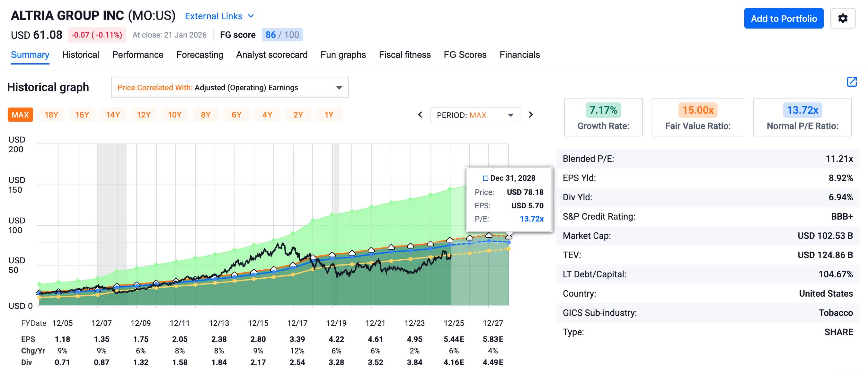Click FG score 86 / 100 badge
Image resolution: width=868 pixels, height=374 pixels.
[x=282, y=35]
